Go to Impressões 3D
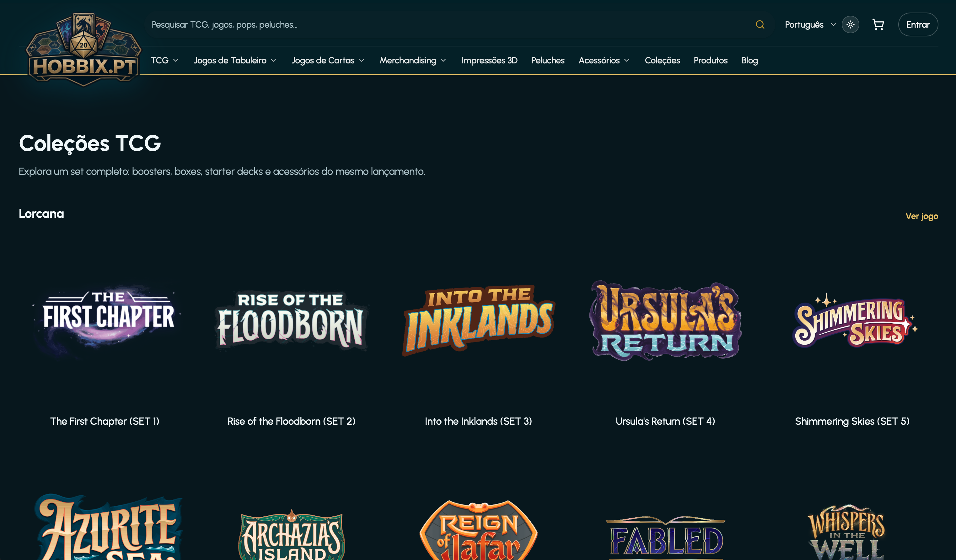Viewport: 956px width, 560px height. [489, 60]
